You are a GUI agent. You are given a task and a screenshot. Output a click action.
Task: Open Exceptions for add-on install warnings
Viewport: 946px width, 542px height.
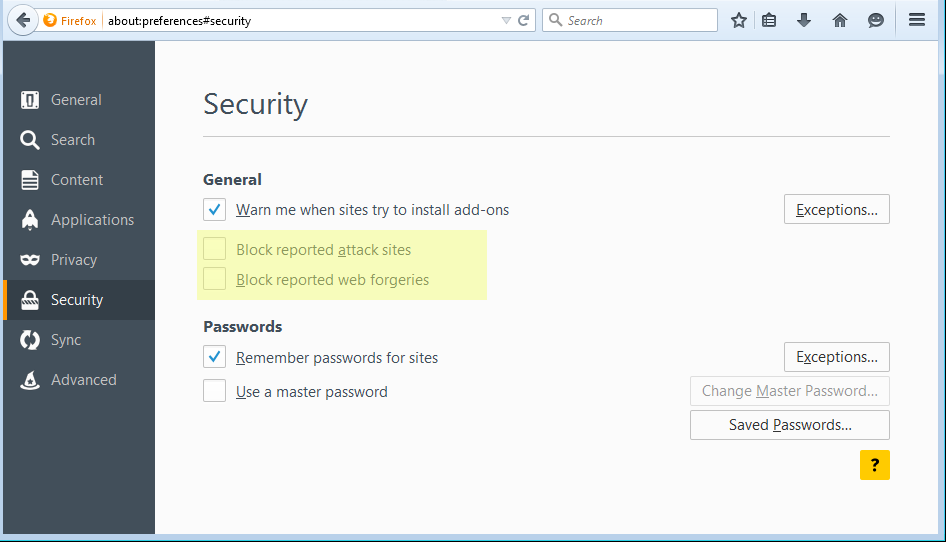836,210
